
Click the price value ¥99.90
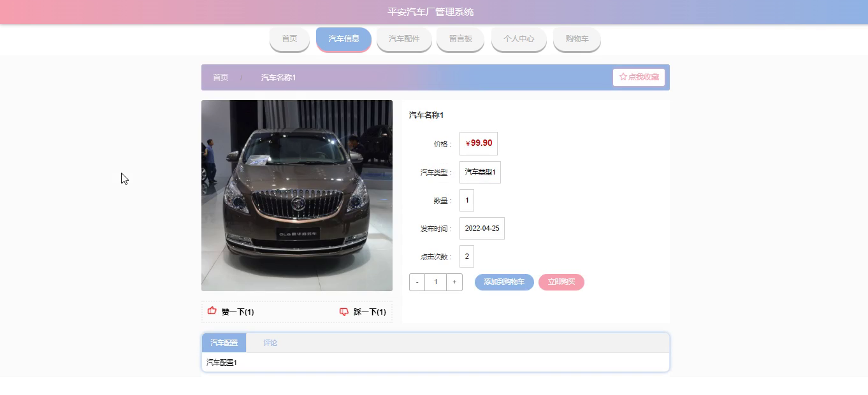tap(479, 143)
